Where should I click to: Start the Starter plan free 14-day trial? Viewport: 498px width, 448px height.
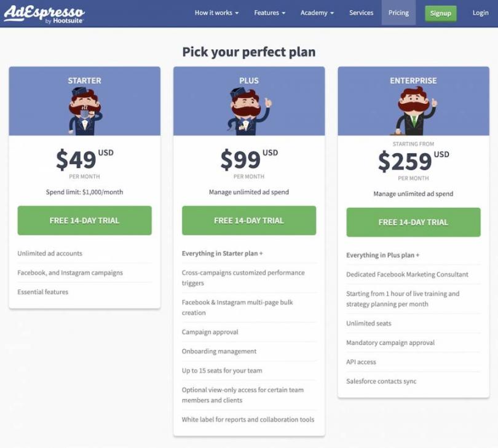click(84, 221)
